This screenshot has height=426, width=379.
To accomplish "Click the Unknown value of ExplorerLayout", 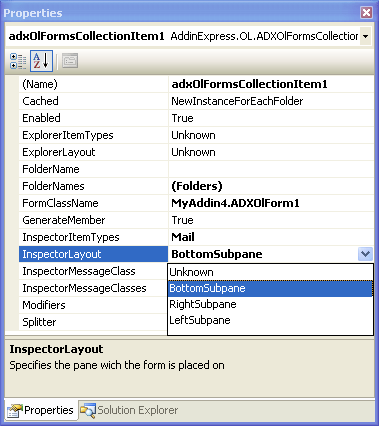I will pyautogui.click(x=271, y=152).
